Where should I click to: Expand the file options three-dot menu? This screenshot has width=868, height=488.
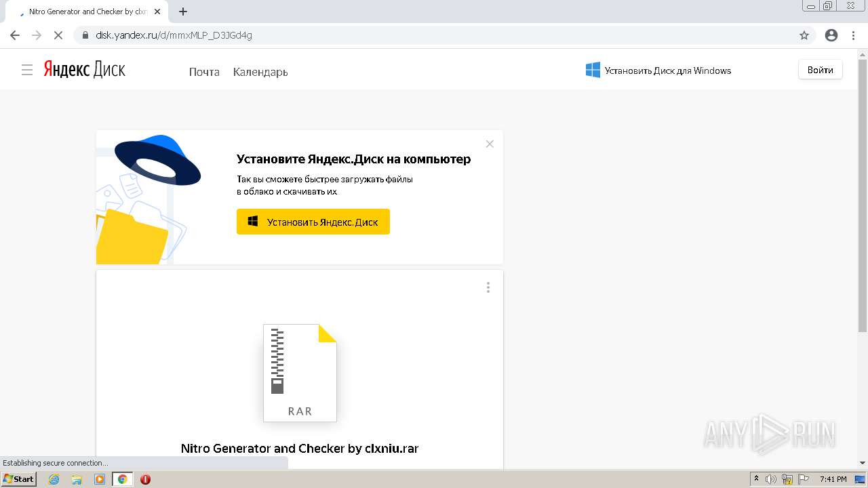click(x=488, y=287)
